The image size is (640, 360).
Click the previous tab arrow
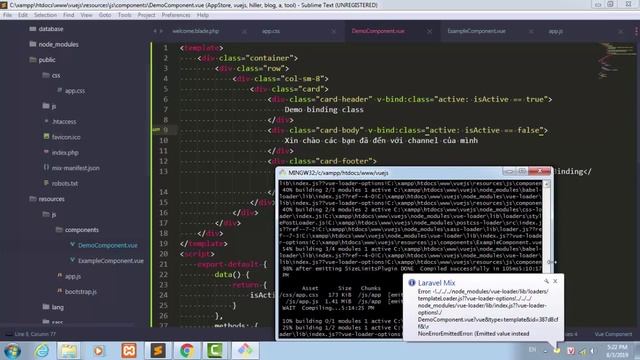[x=155, y=31]
